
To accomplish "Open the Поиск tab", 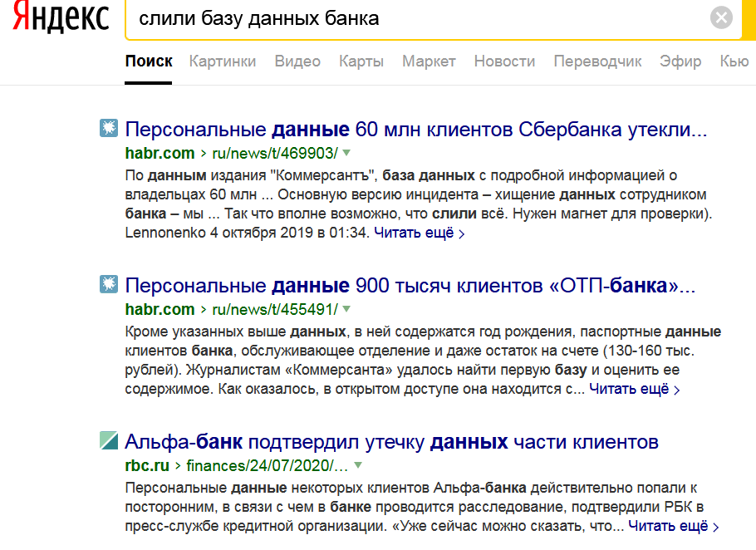I will [149, 61].
